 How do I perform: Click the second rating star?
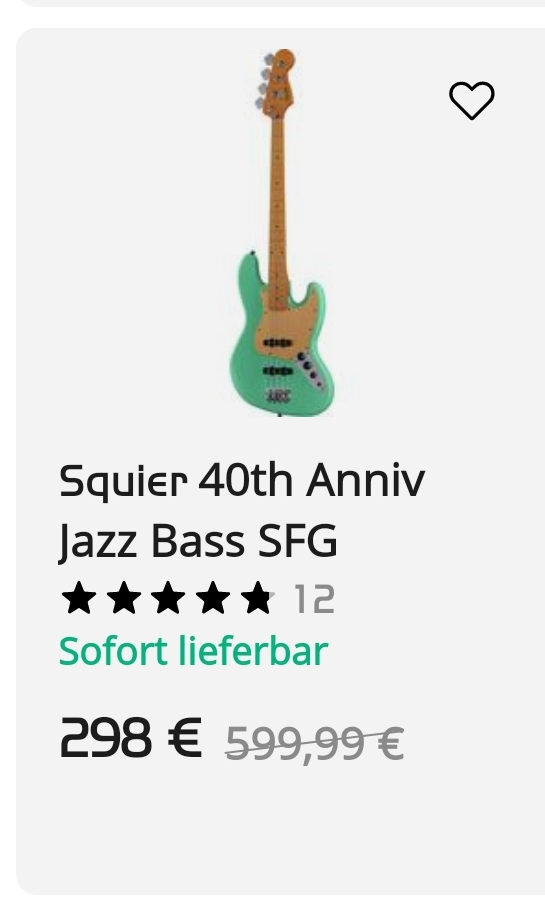coord(123,598)
